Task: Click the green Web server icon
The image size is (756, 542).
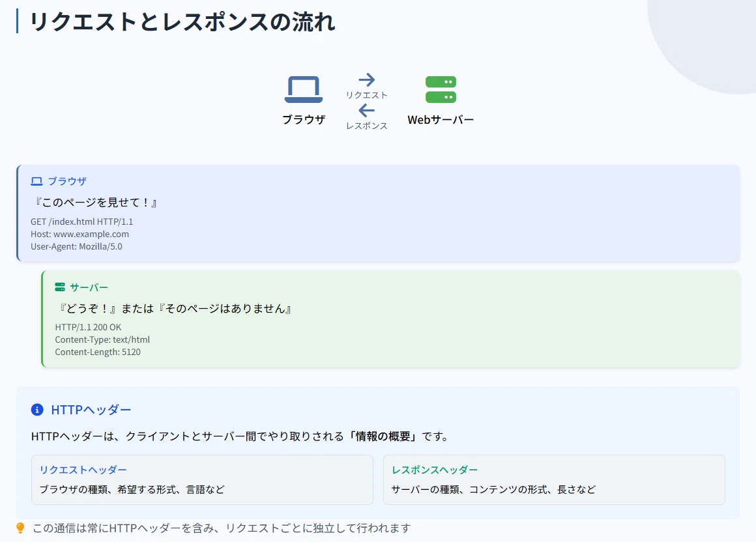Action: pyautogui.click(x=441, y=90)
